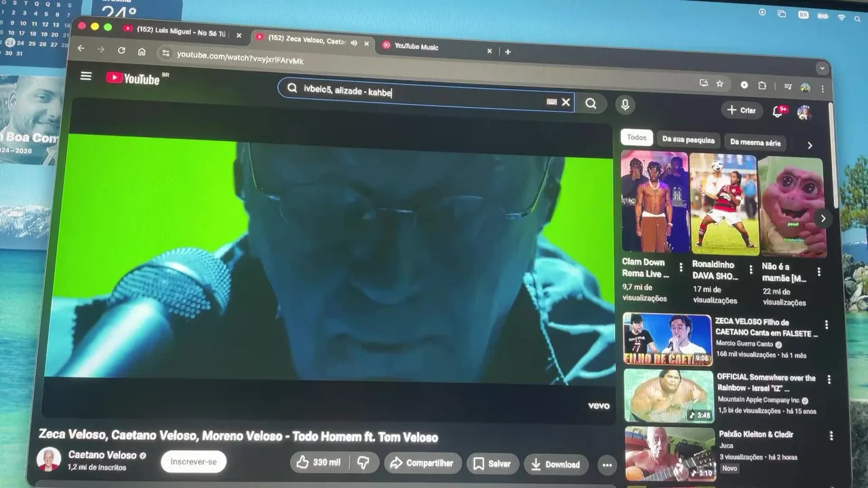Reload the current page
Screen dimensions: 868x488
pyautogui.click(x=121, y=50)
